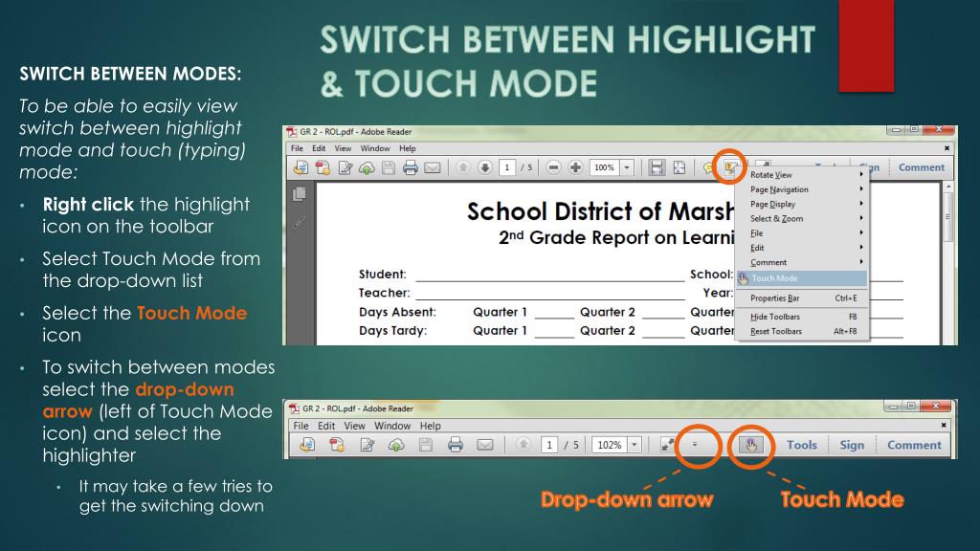Choose Hide Toolbars from the context menu
The width and height of the screenshot is (980, 551).
[802, 317]
